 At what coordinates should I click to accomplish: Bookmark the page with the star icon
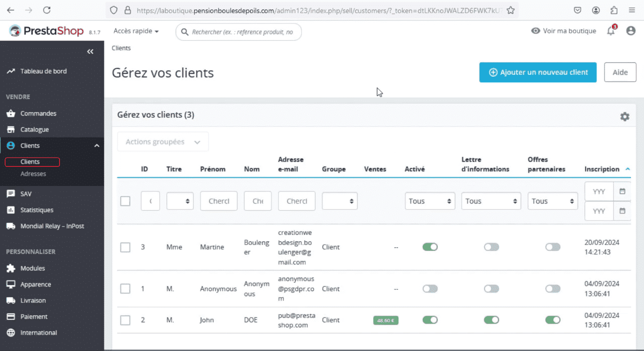pyautogui.click(x=511, y=10)
